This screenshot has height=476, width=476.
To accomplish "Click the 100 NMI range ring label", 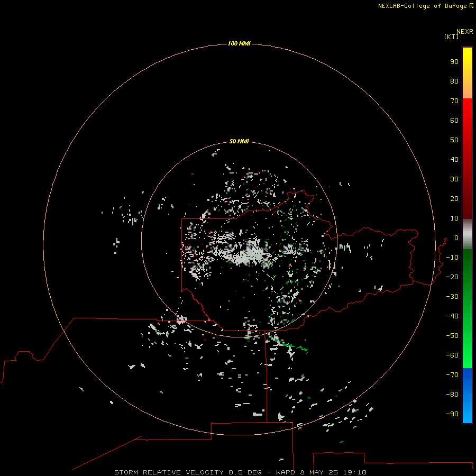I will tap(239, 44).
